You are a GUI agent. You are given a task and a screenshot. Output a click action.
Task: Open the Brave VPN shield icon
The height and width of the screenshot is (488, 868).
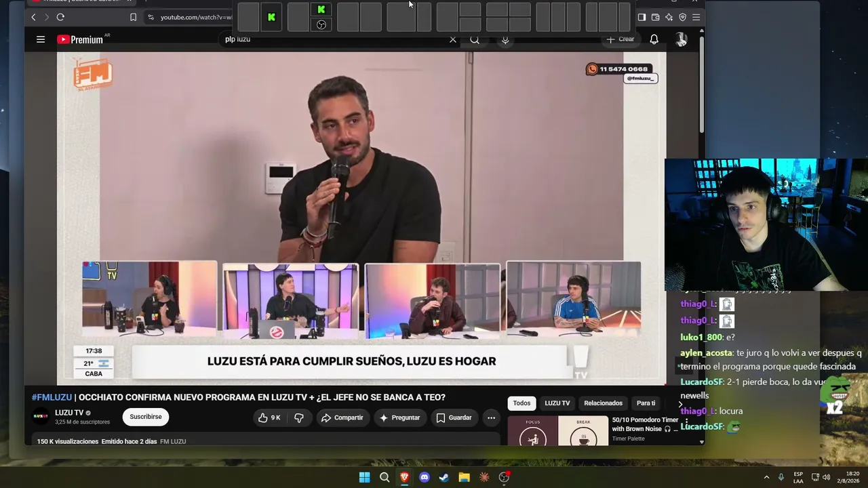point(682,17)
